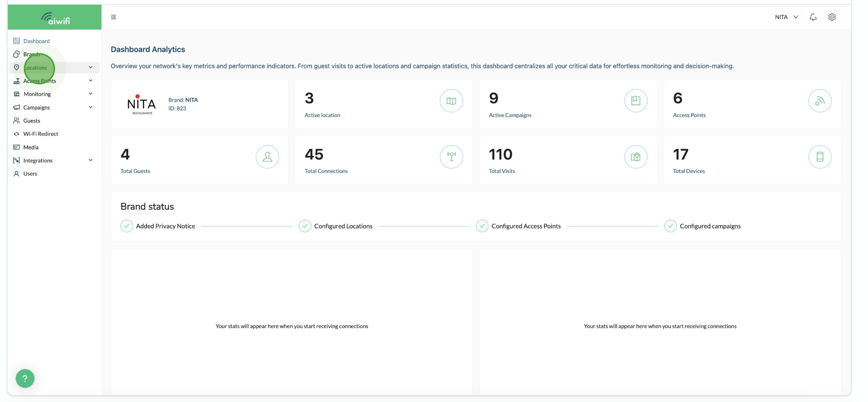This screenshot has width=868, height=402.
Task: Collapse sidebar with the menu fold icon
Action: coord(113,17)
